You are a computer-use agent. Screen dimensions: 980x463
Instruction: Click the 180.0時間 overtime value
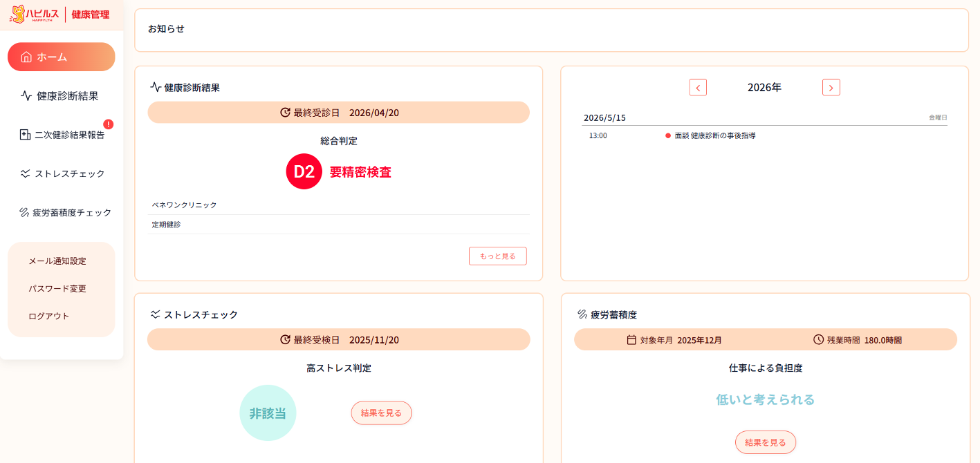883,340
